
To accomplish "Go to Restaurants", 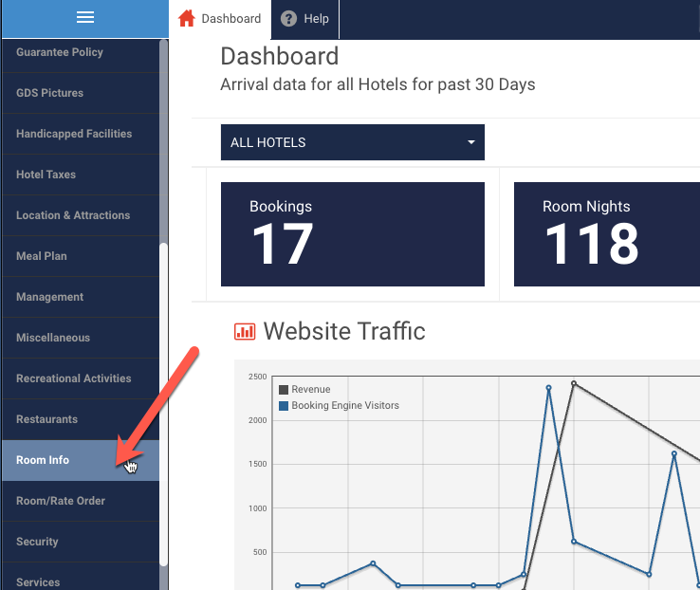I will (81, 419).
